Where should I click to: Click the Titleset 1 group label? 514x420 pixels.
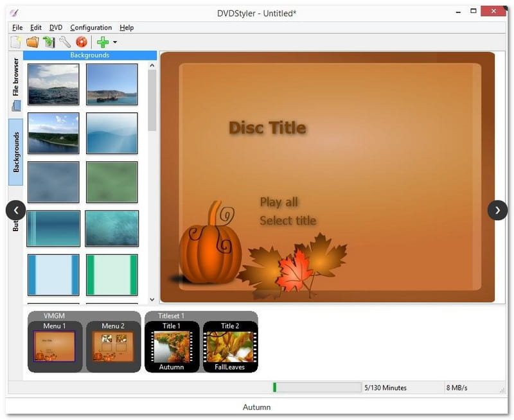coord(171,316)
